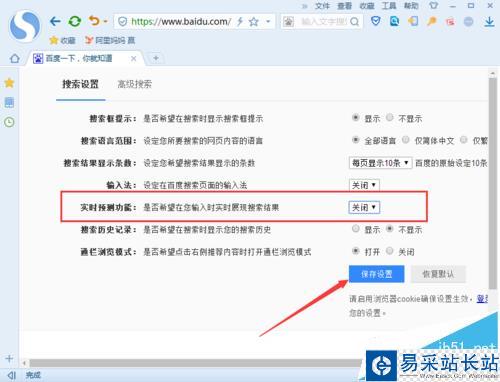Open the 工具 menu
This screenshot has height=382, width=500.
389,6
